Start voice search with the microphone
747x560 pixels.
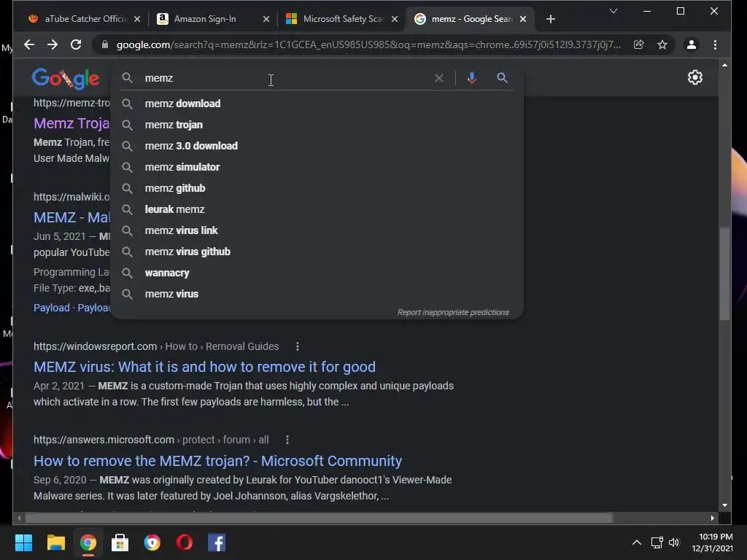click(x=472, y=77)
